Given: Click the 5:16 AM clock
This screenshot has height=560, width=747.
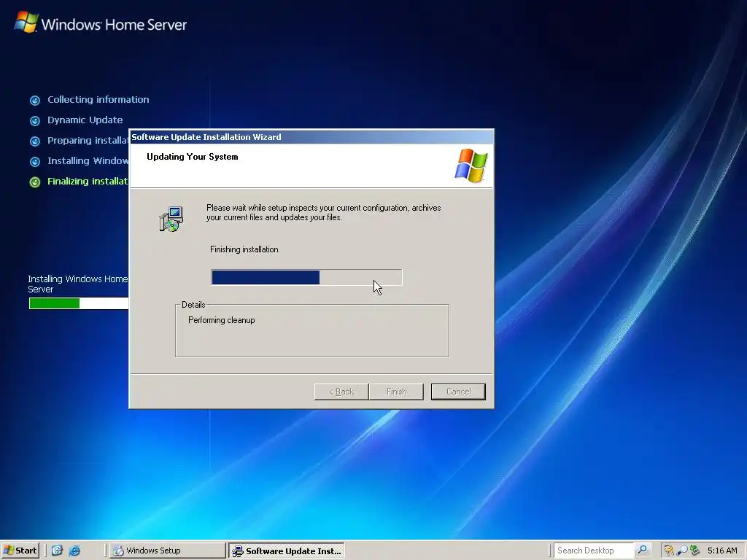Looking at the screenshot, I should pyautogui.click(x=722, y=551).
